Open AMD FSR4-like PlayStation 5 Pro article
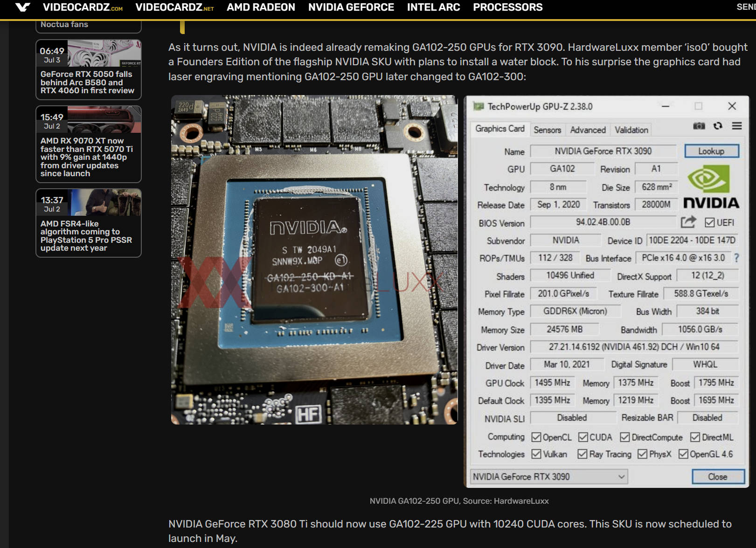Viewport: 756px width, 548px height. tap(86, 236)
